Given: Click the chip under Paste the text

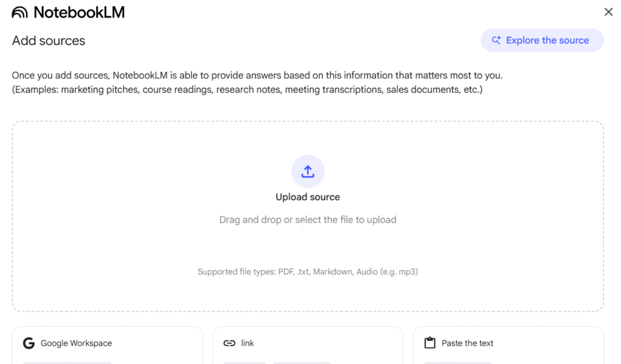Looking at the screenshot, I should click(458, 363).
